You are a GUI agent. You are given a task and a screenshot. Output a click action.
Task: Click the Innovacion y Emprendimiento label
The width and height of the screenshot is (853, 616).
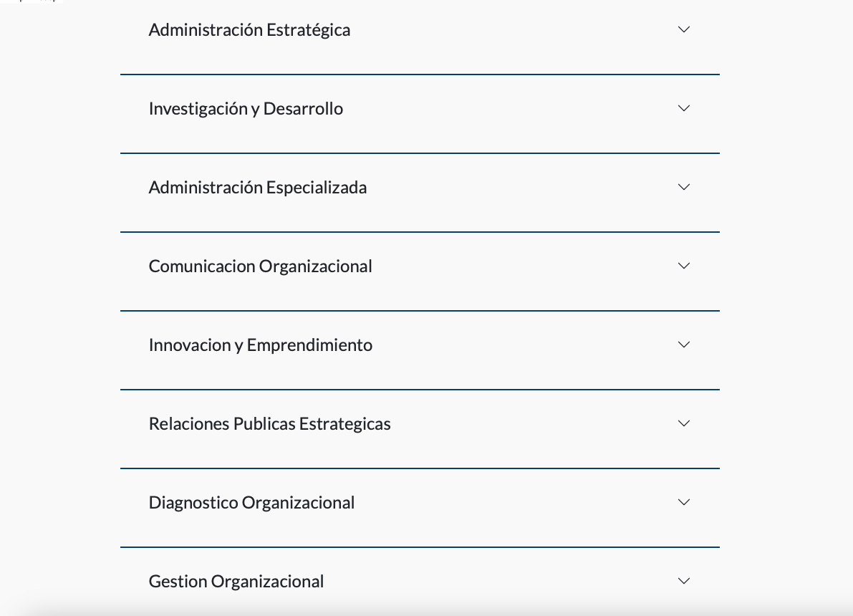(x=261, y=345)
